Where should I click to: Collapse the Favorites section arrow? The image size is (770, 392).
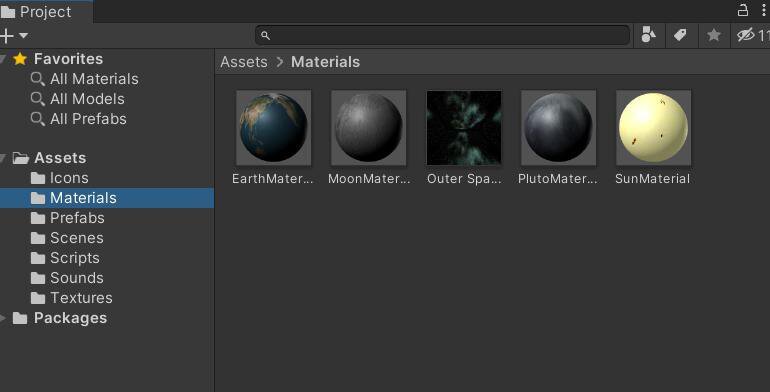pos(3,59)
